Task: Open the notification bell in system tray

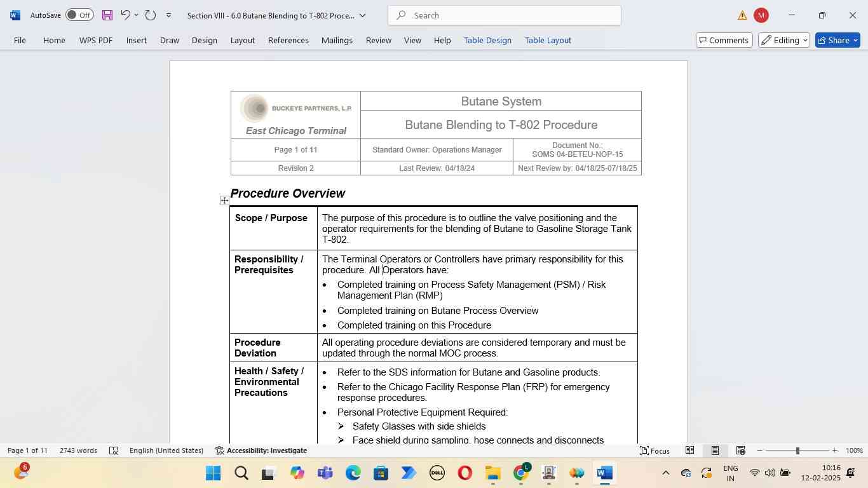Action: point(851,473)
